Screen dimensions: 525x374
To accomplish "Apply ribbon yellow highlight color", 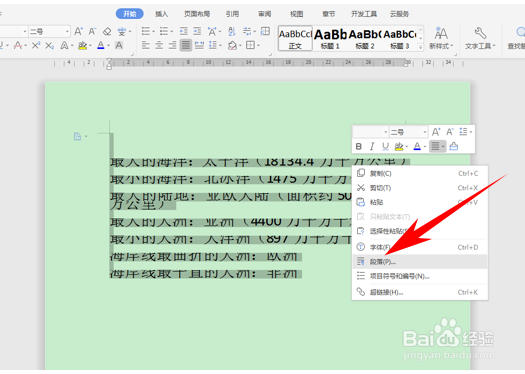I will [82, 45].
